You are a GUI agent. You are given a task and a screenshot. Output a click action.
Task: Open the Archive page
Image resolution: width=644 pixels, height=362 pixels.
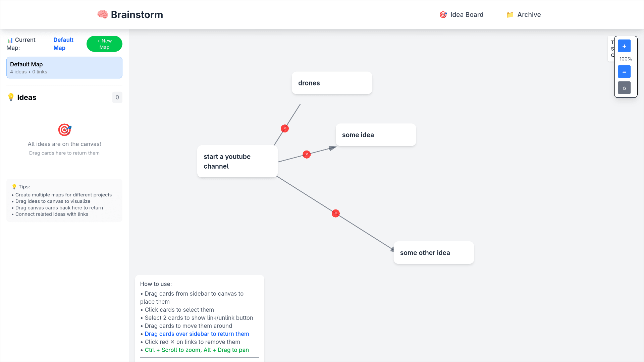click(529, 14)
